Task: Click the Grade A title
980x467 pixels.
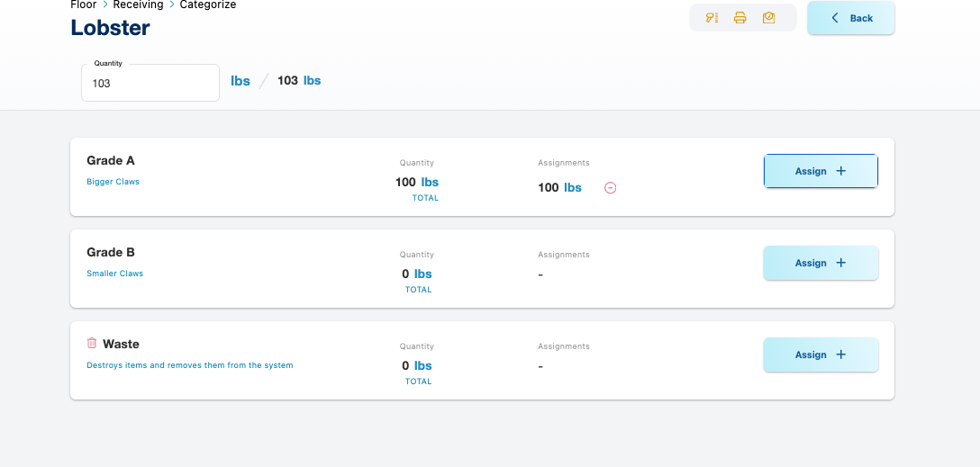Action: pos(111,160)
